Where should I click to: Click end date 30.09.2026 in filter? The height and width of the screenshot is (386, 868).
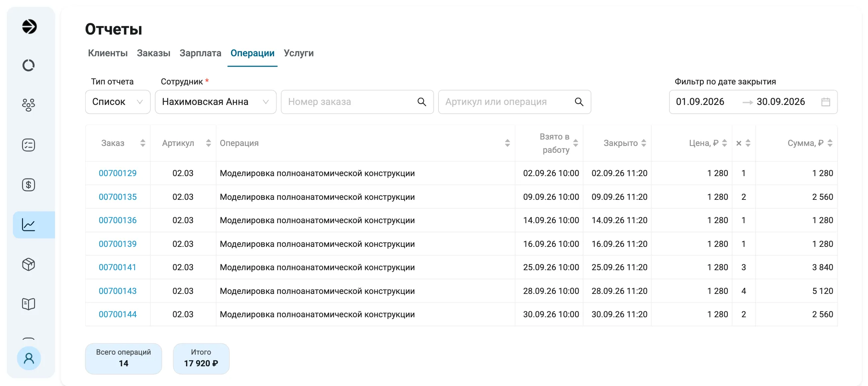[781, 102]
